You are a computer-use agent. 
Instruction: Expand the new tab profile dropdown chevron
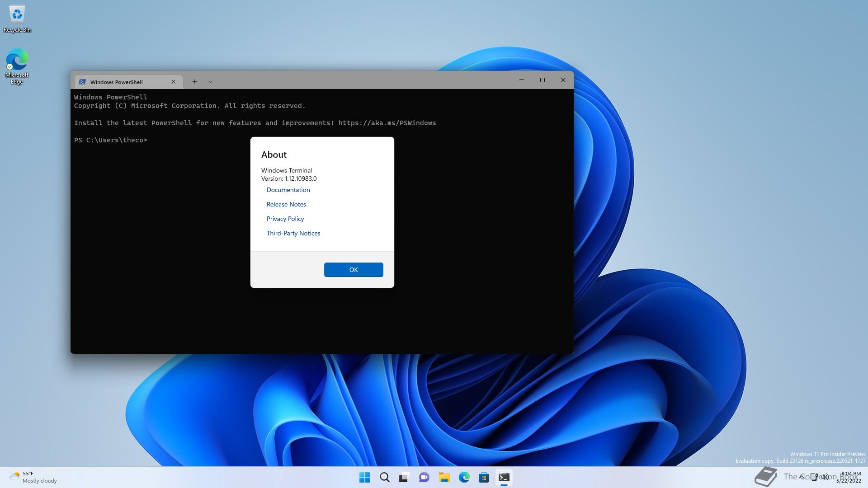(x=211, y=82)
